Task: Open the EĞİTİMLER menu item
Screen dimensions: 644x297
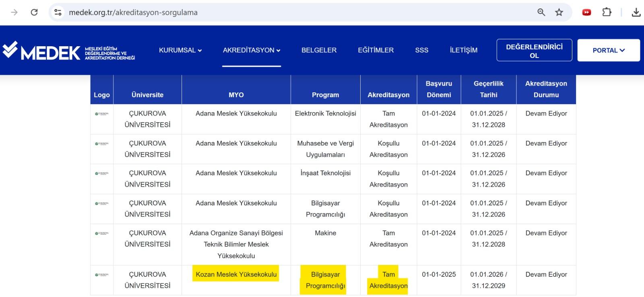Action: (x=376, y=50)
